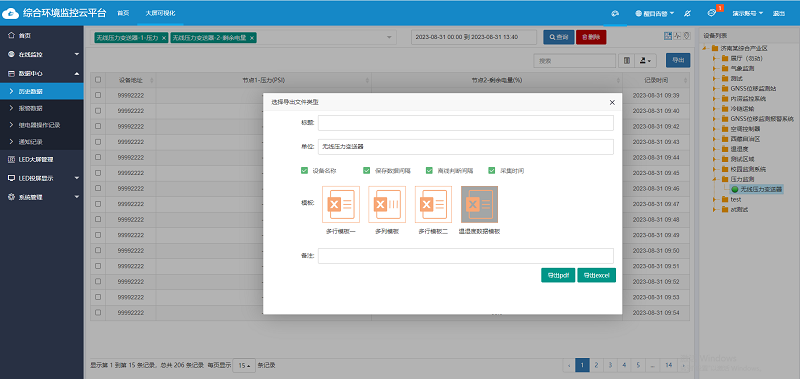
Task: Check the row checkbox for 2023-08-31 09:50
Action: (98, 250)
